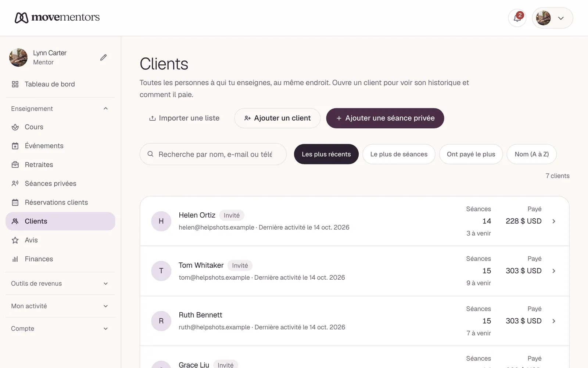
Task: Select Clients in the sidebar
Action: coord(60,221)
